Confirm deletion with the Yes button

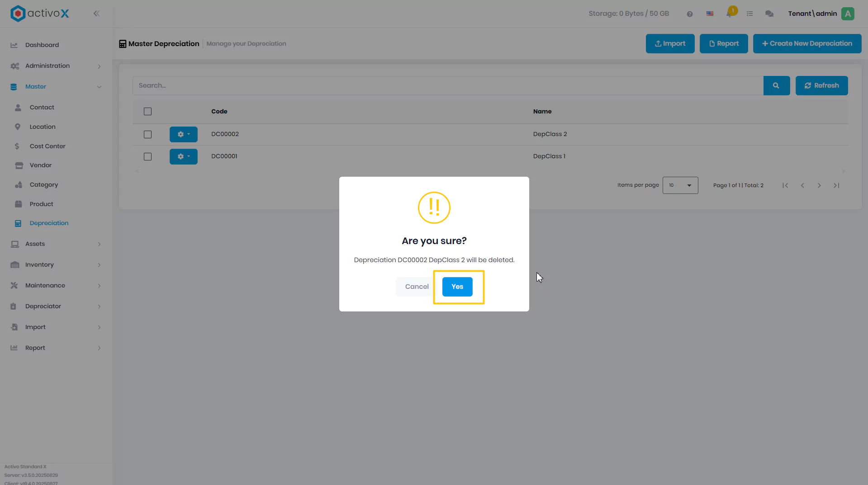457,287
